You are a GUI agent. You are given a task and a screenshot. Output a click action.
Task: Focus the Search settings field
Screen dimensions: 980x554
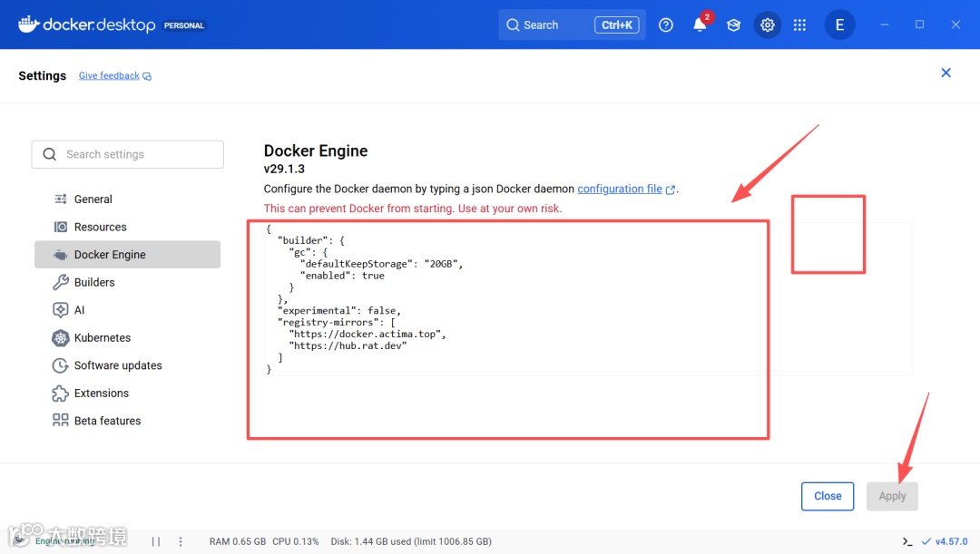pyautogui.click(x=128, y=154)
